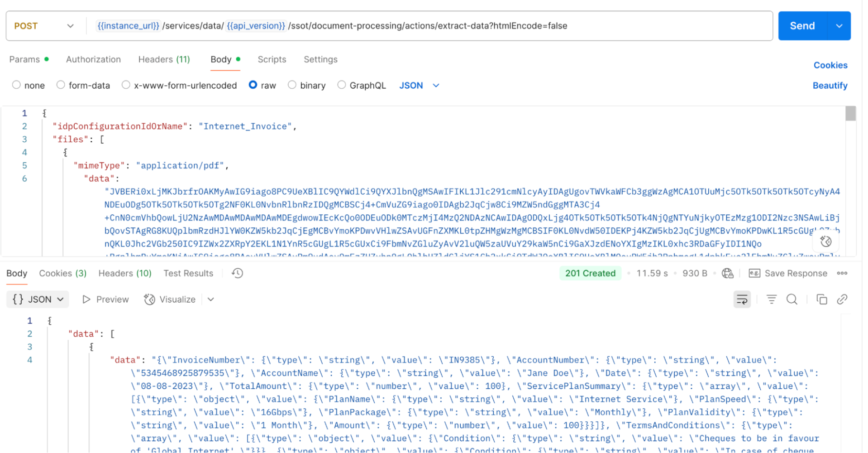Open the request Settings tab
This screenshot has height=453, width=868.
(x=321, y=59)
